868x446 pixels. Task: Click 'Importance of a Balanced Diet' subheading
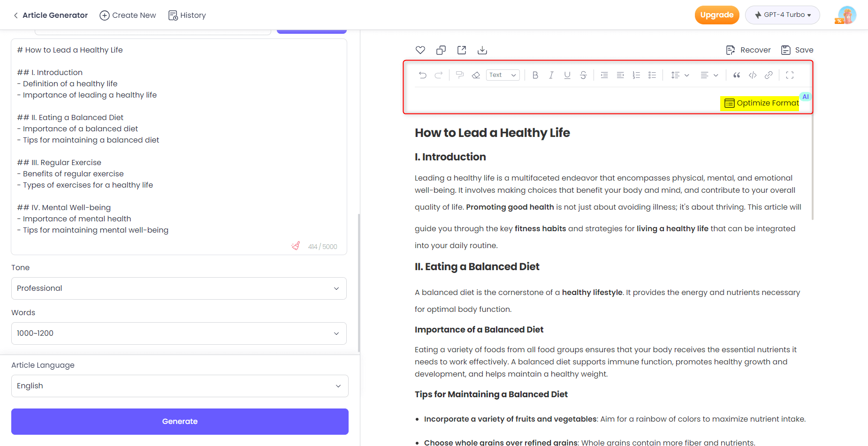tap(479, 330)
